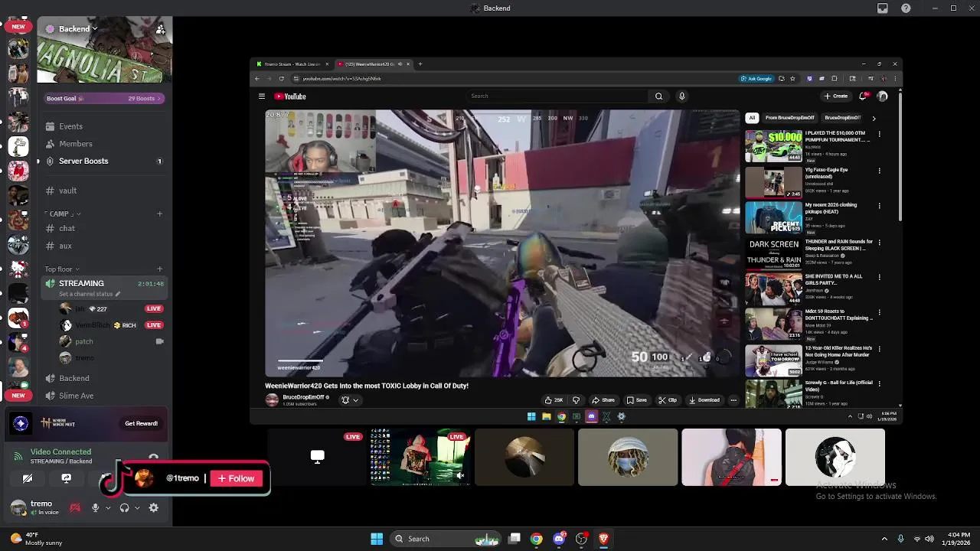
Task: Reload page in shared browser
Action: tap(281, 79)
